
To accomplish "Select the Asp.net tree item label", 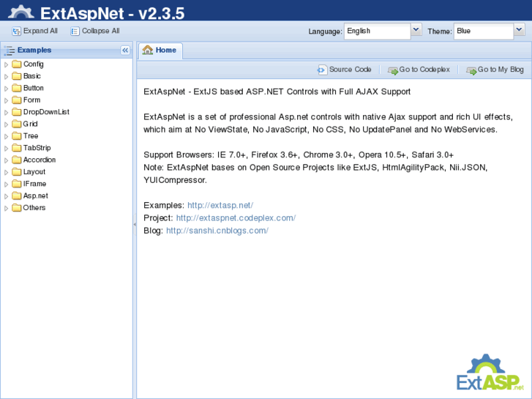I will click(x=36, y=196).
